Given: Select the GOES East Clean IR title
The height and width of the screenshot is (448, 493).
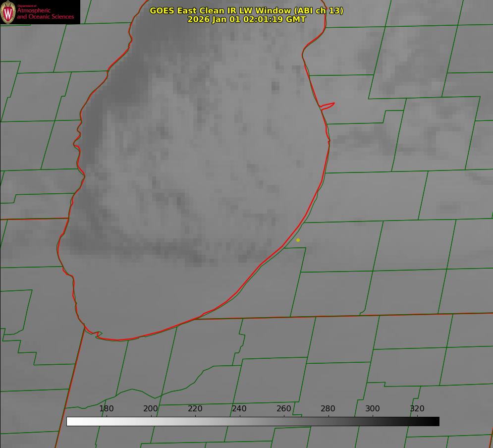Looking at the screenshot, I should [246, 10].
